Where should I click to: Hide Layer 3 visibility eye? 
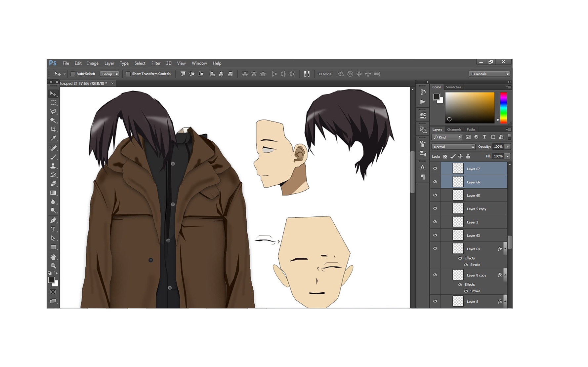click(435, 222)
